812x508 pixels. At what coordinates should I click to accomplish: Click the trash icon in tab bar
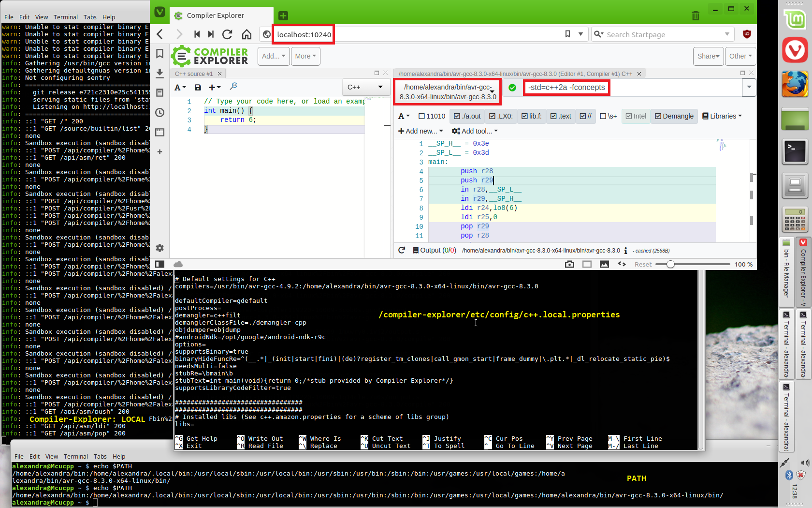696,16
